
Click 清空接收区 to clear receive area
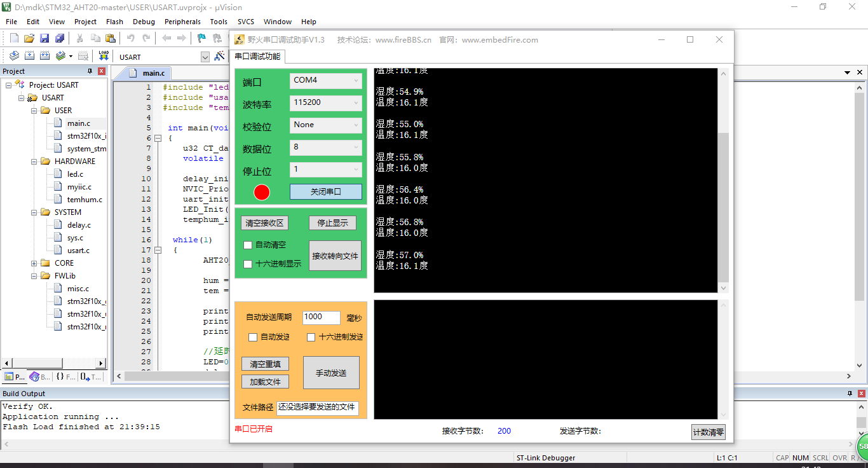point(264,223)
